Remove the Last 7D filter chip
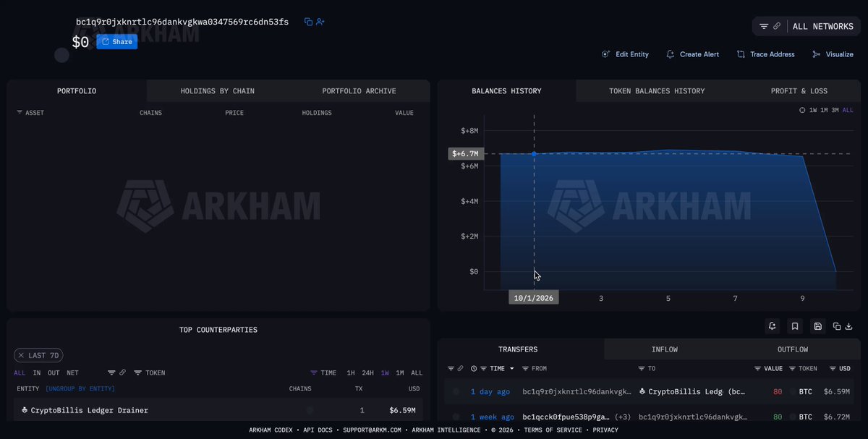This screenshot has height=439, width=868. pos(22,356)
